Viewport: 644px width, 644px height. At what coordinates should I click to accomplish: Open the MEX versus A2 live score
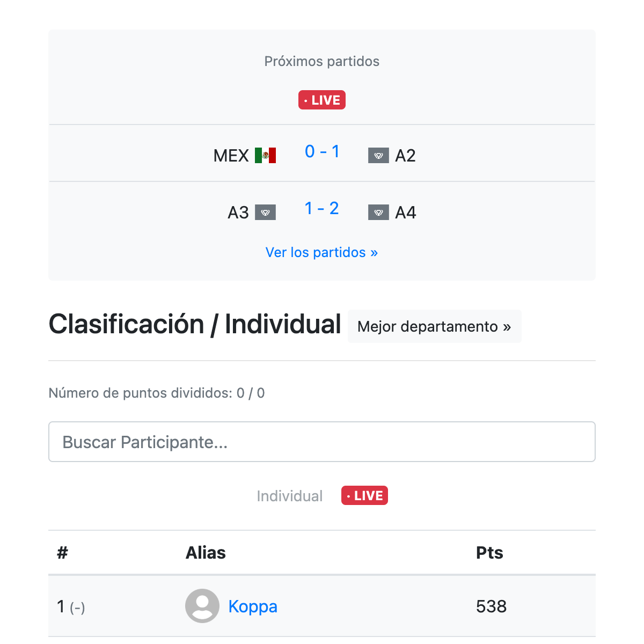click(321, 152)
